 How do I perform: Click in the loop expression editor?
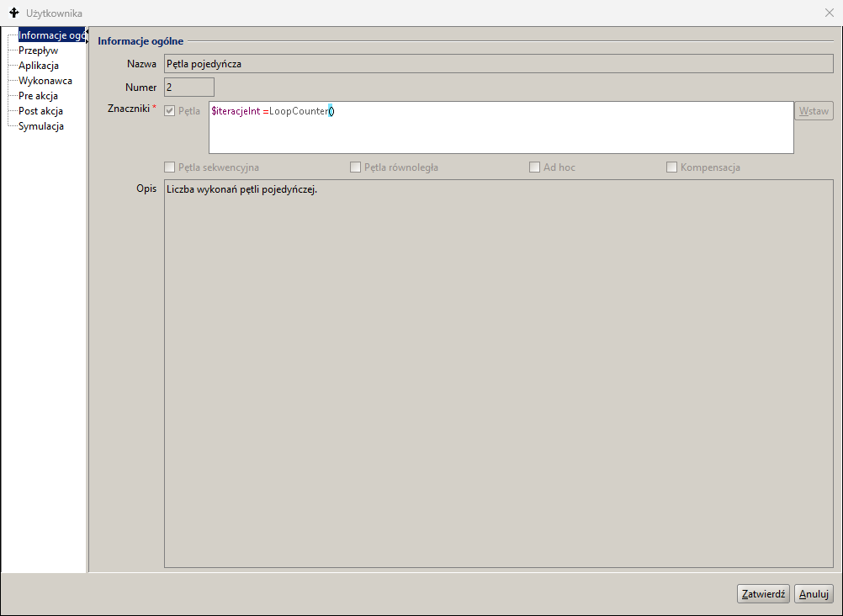(501, 128)
